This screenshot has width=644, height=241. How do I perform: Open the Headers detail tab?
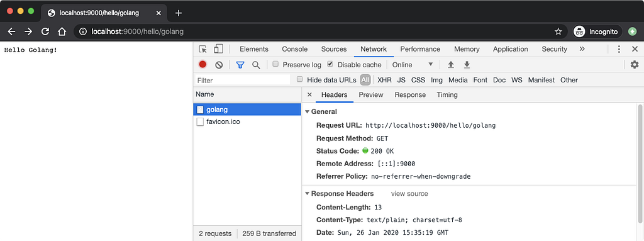click(335, 94)
